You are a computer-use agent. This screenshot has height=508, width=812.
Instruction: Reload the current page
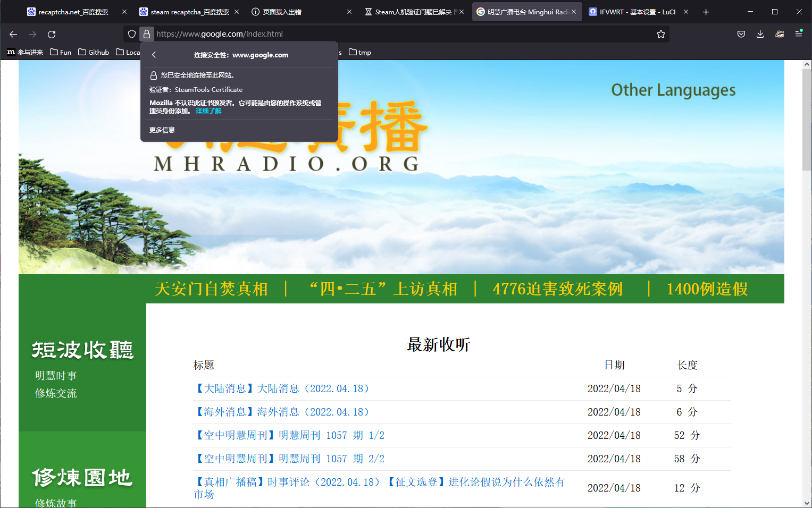[52, 34]
